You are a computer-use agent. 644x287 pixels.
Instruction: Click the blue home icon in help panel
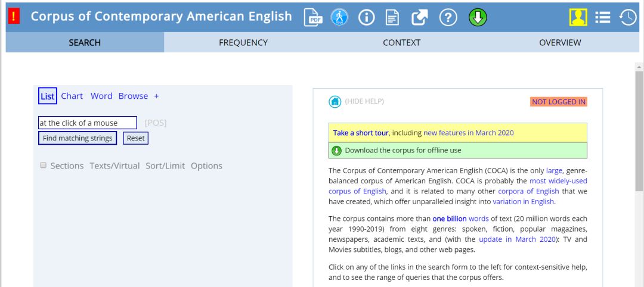[335, 102]
